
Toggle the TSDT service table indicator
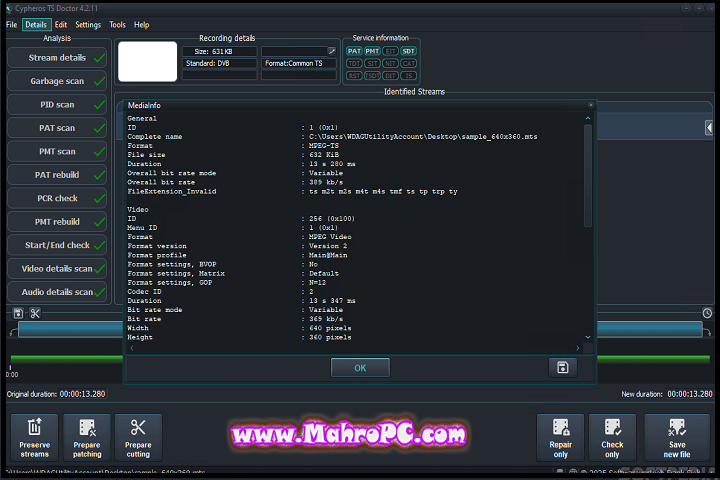coord(372,76)
